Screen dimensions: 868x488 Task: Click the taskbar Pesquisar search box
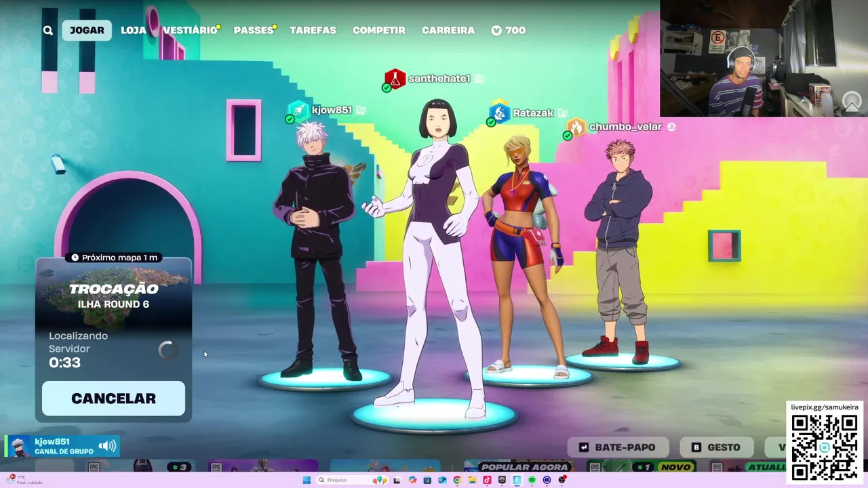pyautogui.click(x=353, y=480)
